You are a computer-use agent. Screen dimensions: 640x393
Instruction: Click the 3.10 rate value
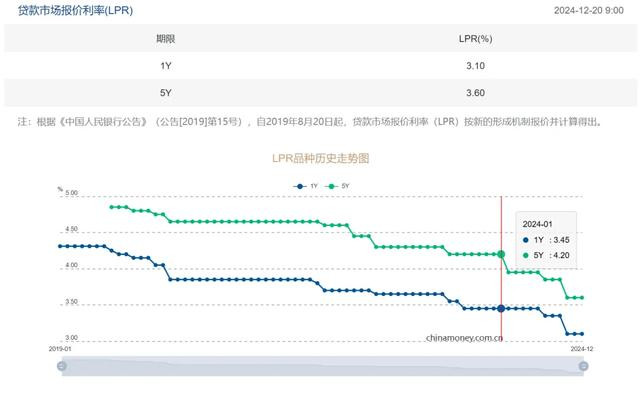coord(476,66)
